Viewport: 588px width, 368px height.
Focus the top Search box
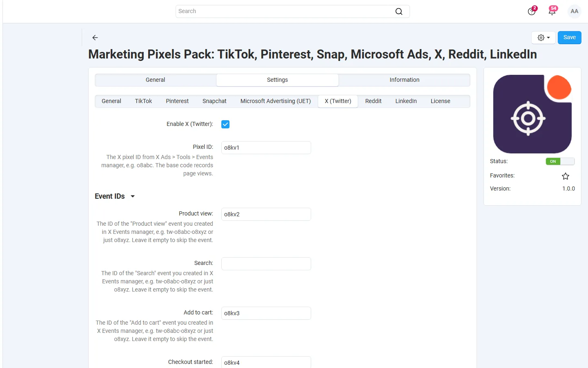292,11
